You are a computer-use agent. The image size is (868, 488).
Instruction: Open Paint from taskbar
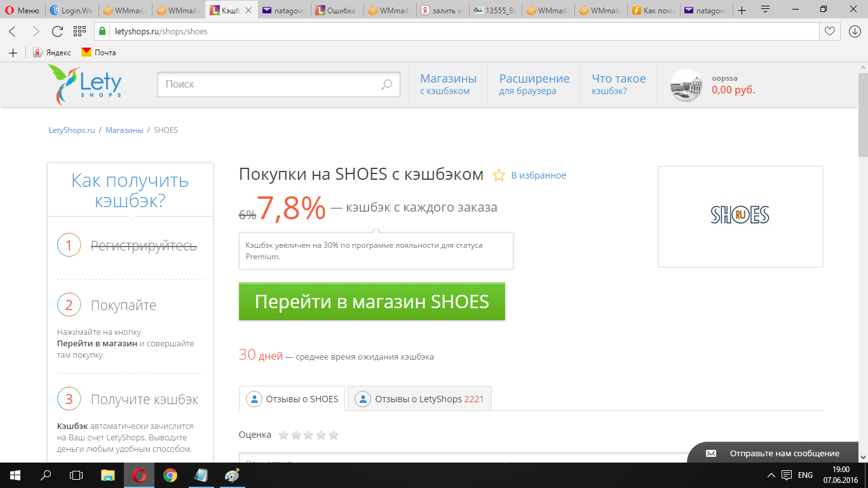tap(232, 475)
